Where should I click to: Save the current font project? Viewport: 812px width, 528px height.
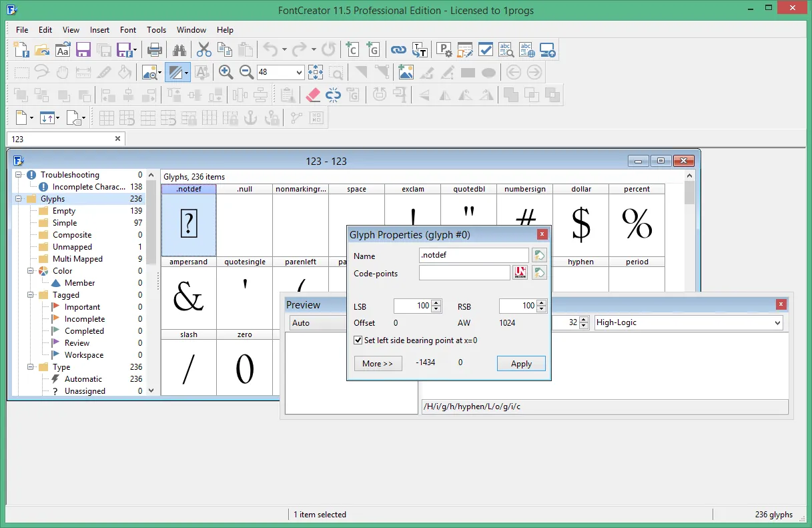coord(83,49)
